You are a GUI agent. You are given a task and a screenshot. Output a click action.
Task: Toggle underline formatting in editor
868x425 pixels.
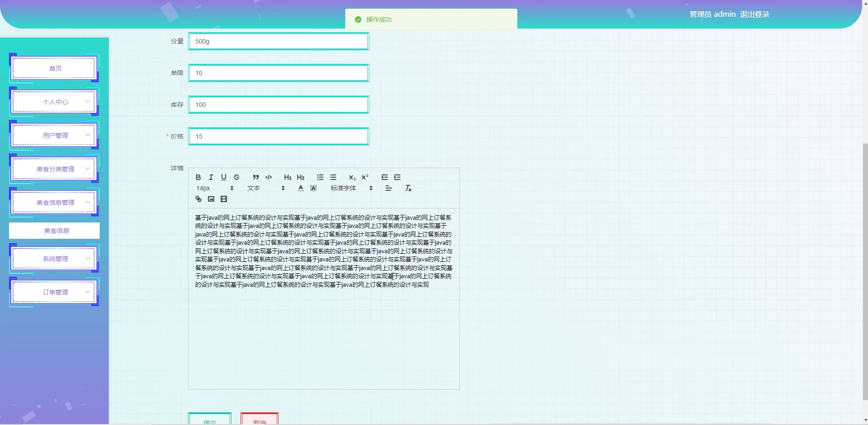pos(223,177)
